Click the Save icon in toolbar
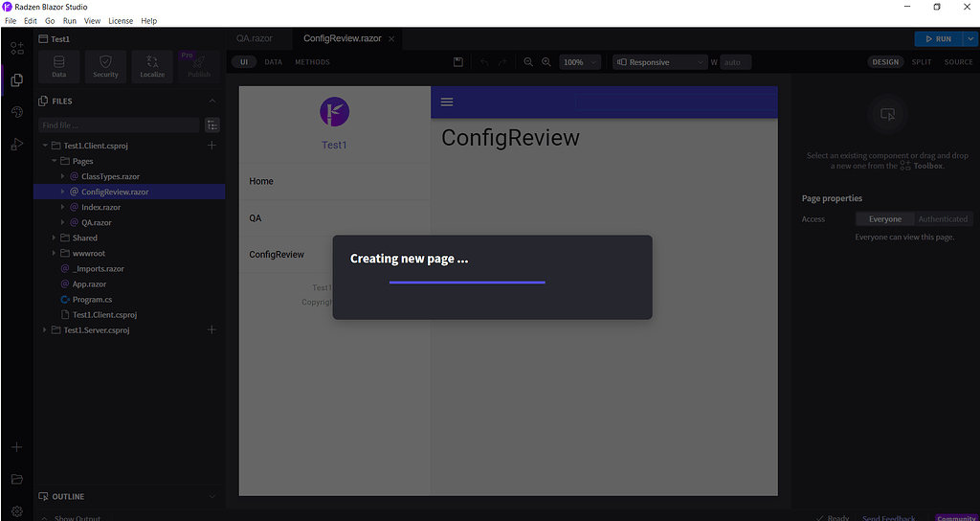Viewport: 980px width, 521px height. [458, 62]
